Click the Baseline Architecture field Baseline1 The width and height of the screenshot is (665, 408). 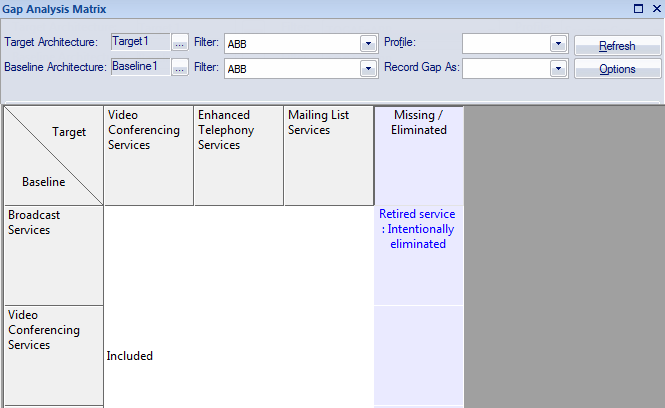coord(139,68)
